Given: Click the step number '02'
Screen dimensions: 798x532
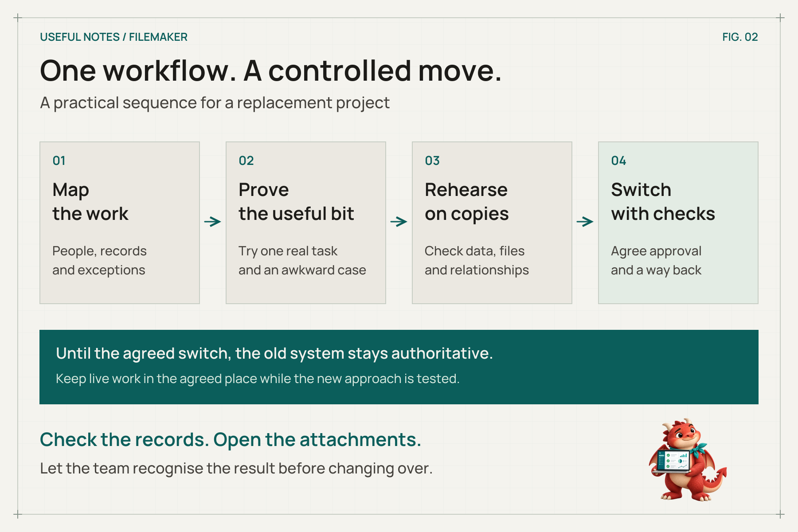Looking at the screenshot, I should 246,160.
